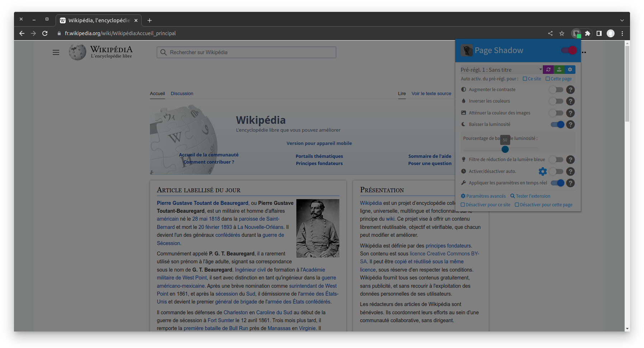Open help for 'Atténuer la couleur des images'
This screenshot has width=644, height=348.
(x=570, y=113)
